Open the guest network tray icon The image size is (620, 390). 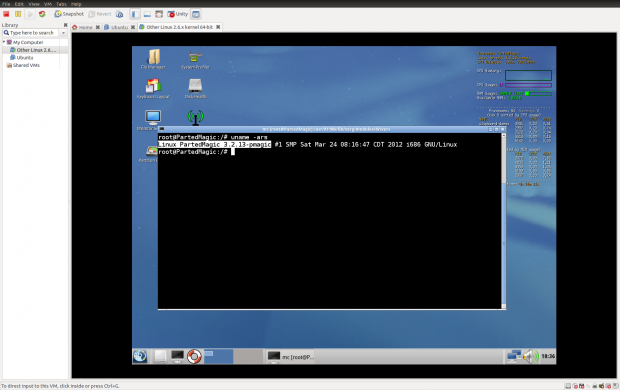(x=514, y=356)
